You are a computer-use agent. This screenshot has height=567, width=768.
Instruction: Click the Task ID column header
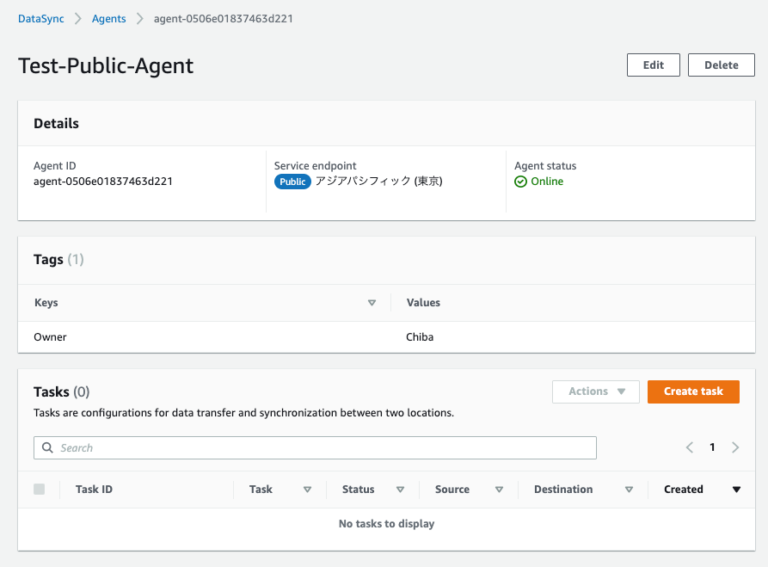(x=94, y=489)
